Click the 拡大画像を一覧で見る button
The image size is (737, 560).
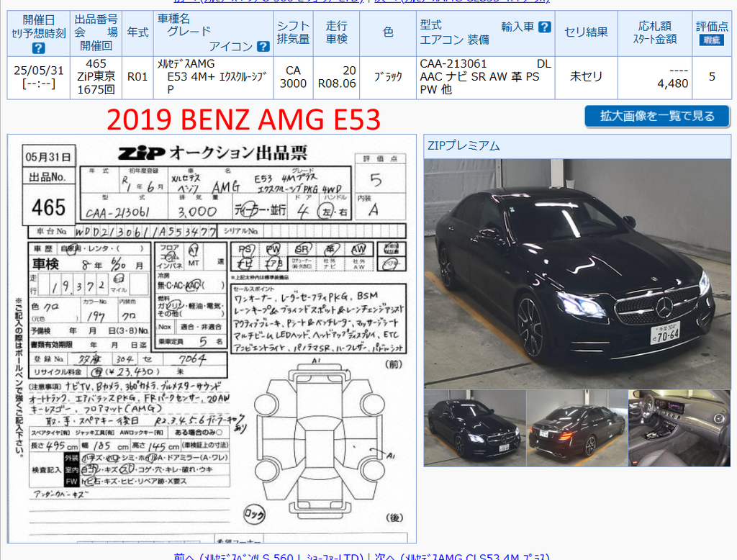tap(656, 116)
